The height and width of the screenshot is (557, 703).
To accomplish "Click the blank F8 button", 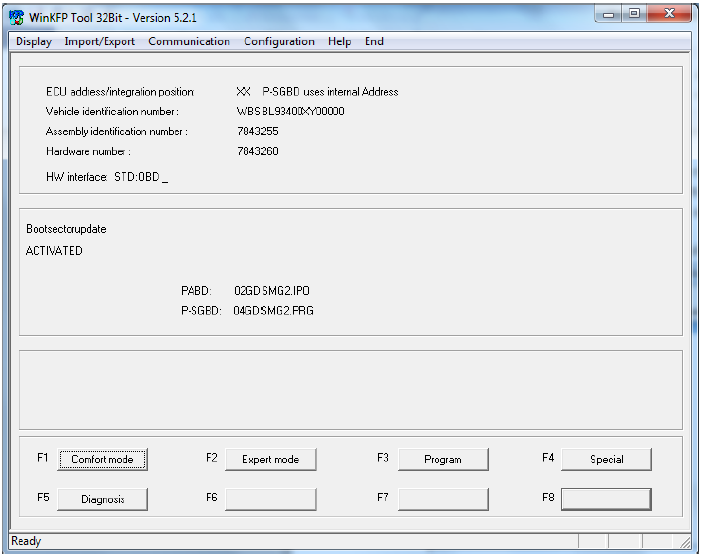I will click(x=606, y=499).
